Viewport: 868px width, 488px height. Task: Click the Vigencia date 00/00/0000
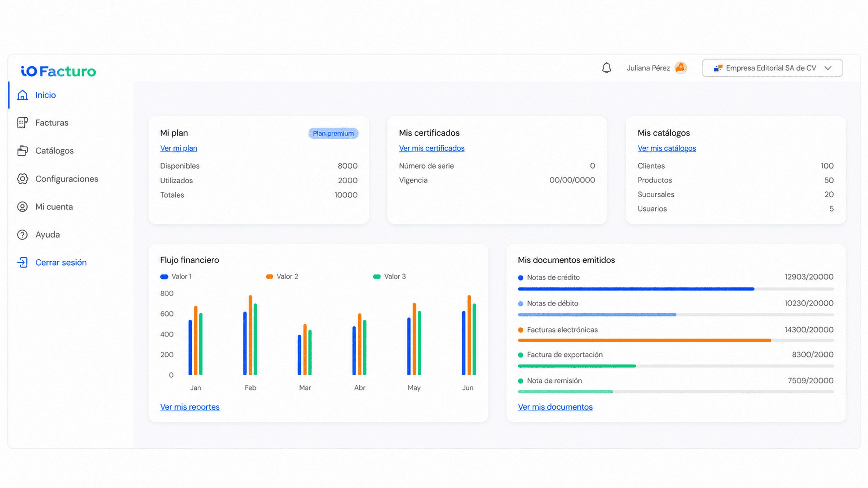pos(572,180)
